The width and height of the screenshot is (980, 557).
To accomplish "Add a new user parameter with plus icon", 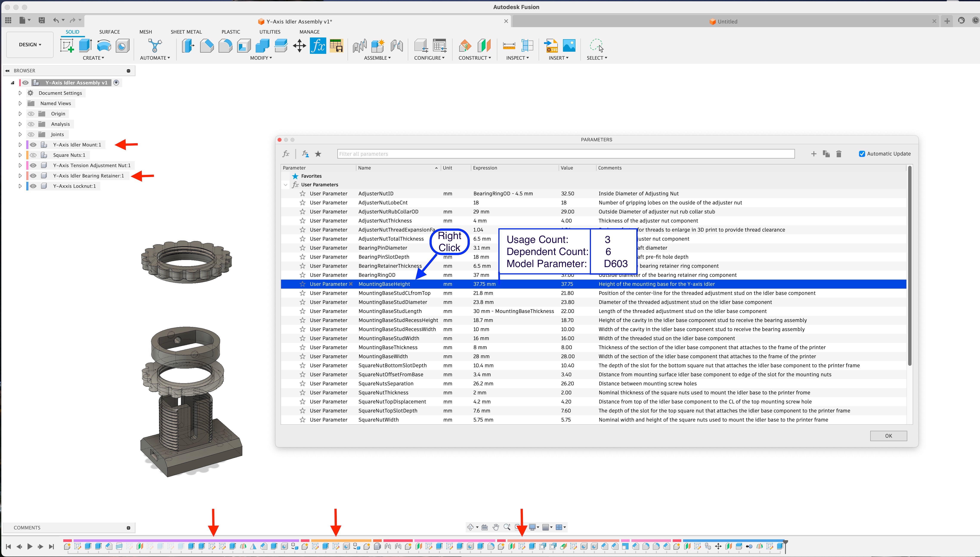I will click(x=814, y=154).
